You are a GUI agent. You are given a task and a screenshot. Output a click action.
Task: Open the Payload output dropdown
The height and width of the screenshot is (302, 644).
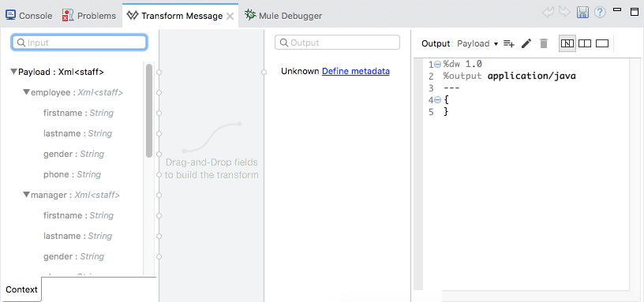click(477, 43)
